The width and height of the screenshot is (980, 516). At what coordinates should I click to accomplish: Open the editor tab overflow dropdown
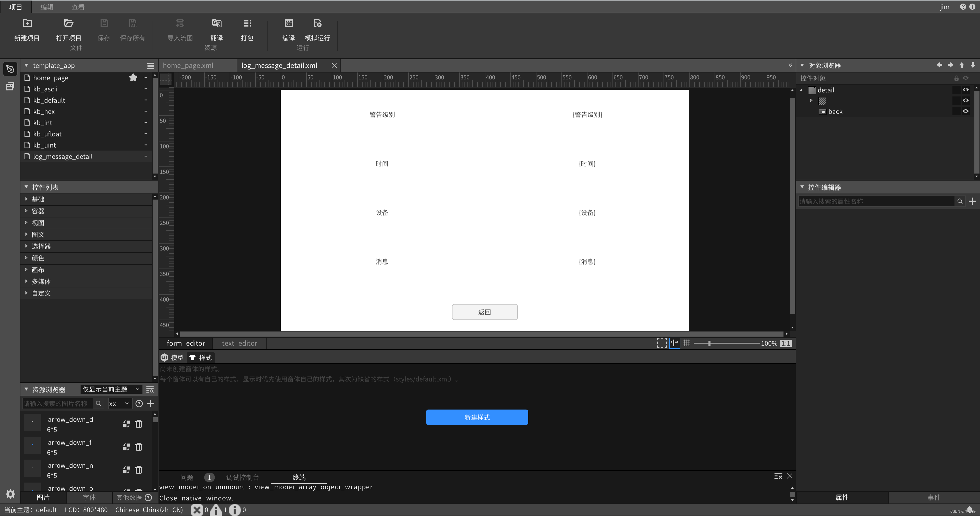coord(790,65)
